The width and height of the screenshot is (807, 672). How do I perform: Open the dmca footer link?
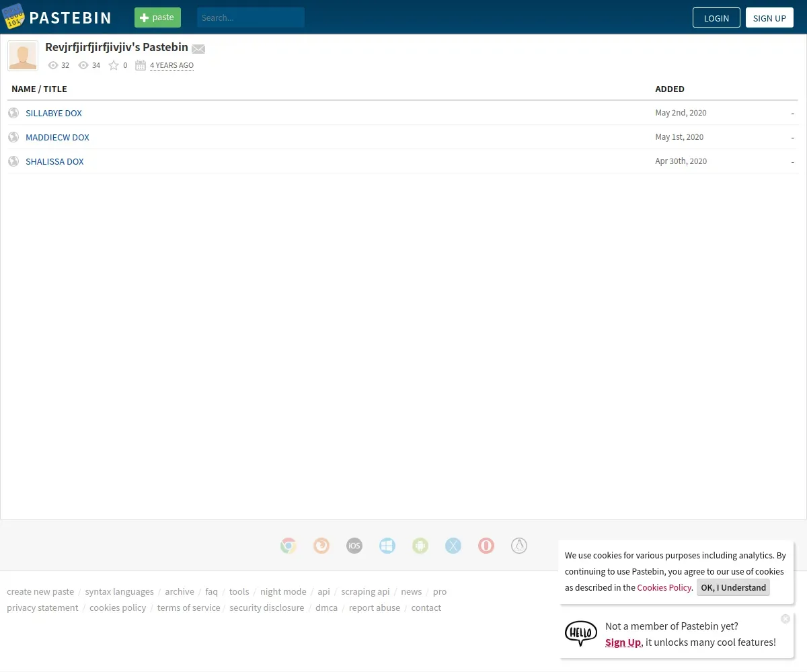pos(326,607)
